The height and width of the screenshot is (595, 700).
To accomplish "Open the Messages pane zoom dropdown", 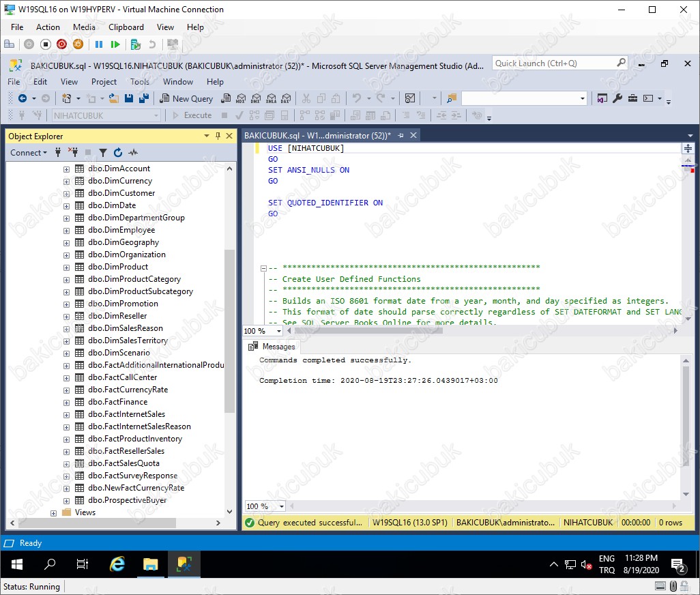I will coord(282,506).
